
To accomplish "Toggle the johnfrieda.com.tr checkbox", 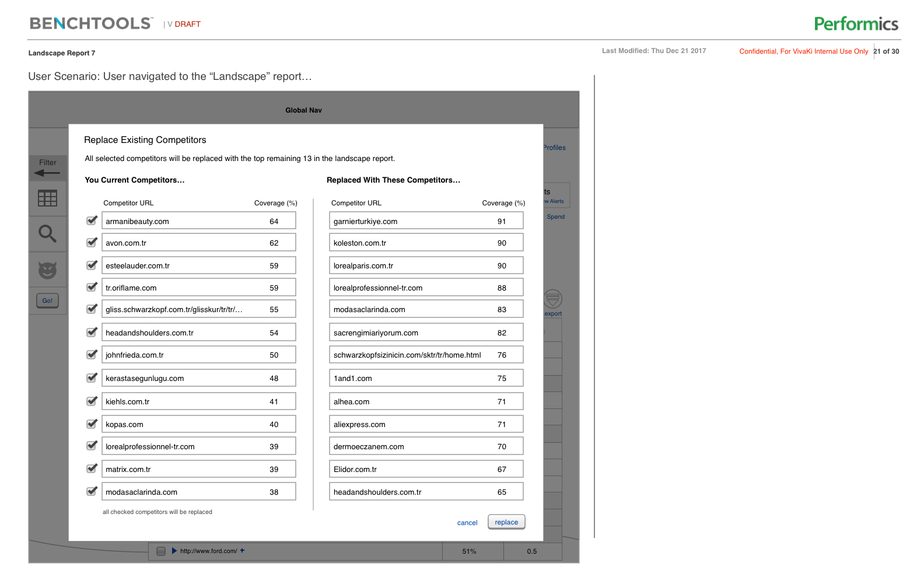I will pos(92,355).
